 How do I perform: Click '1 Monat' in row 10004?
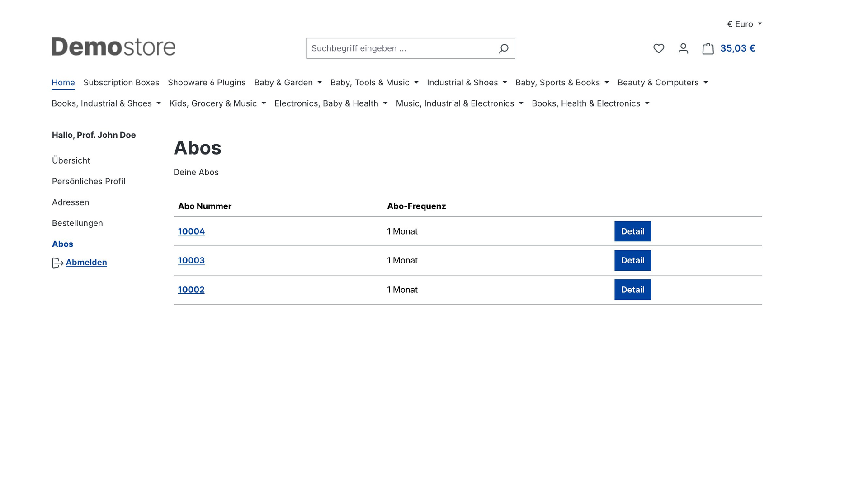(402, 231)
